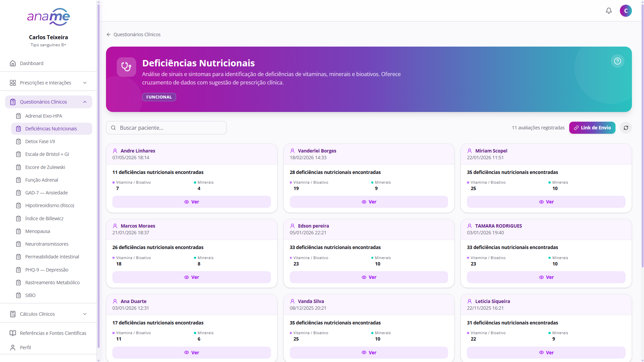The height and width of the screenshot is (362, 644).
Task: Click the person icon next to Andre Linhares
Action: pos(115,151)
